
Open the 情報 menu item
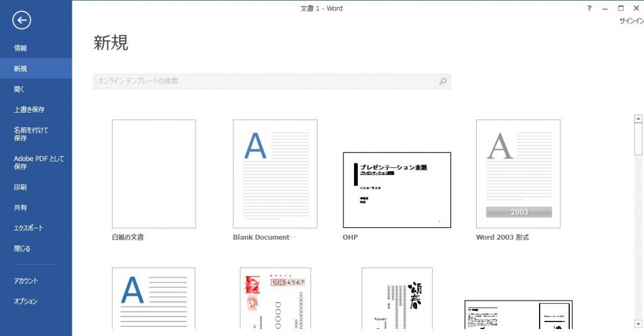(21, 48)
